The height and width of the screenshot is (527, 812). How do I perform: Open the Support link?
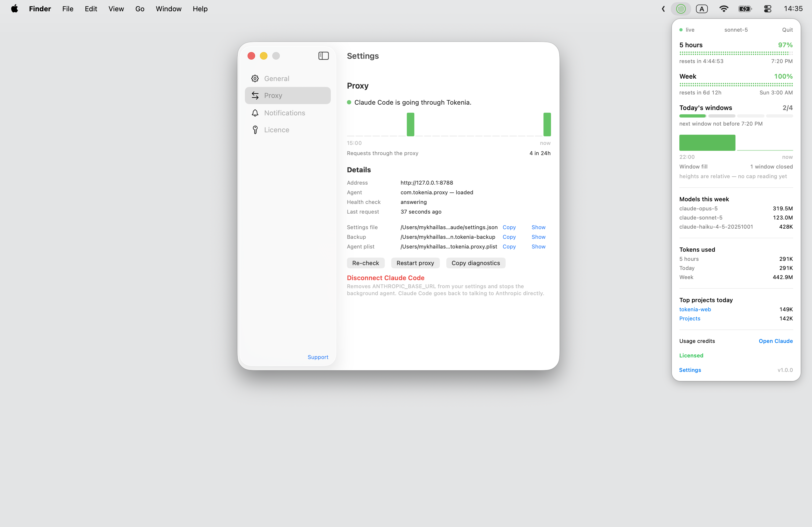pos(318,357)
